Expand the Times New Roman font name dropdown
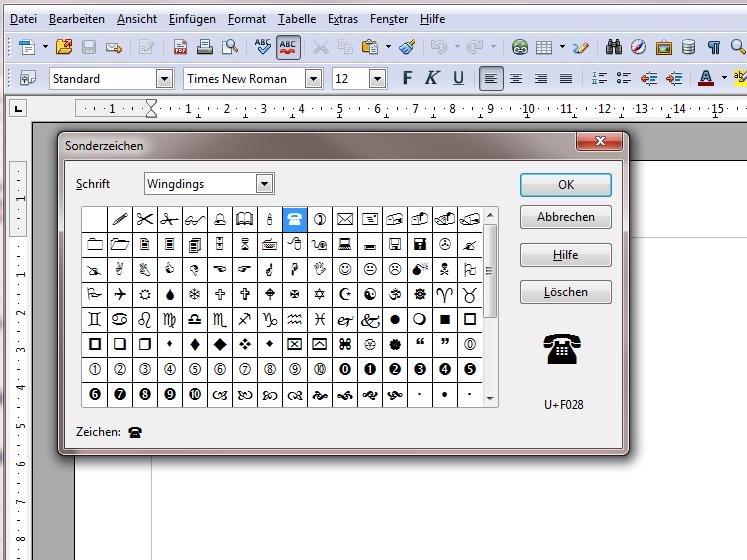The image size is (747, 560). click(x=313, y=78)
